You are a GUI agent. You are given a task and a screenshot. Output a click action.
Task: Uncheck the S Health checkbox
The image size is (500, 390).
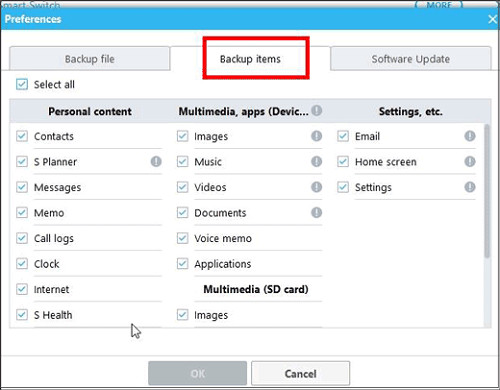tap(22, 314)
